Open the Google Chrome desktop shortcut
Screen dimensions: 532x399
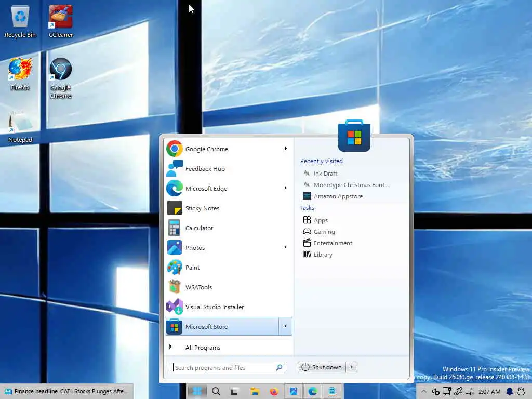(x=61, y=78)
